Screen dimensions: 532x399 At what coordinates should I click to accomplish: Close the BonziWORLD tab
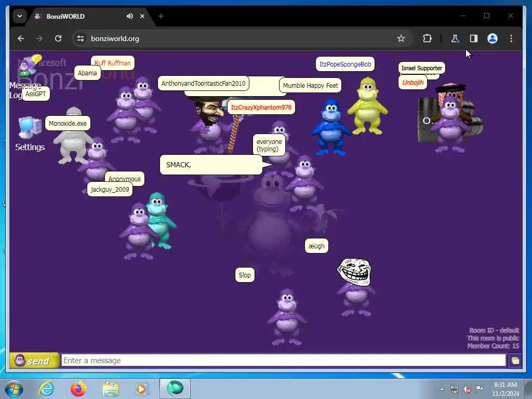(142, 16)
